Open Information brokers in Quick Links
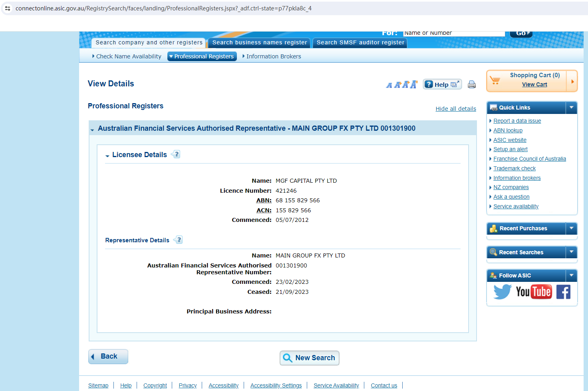 point(517,178)
